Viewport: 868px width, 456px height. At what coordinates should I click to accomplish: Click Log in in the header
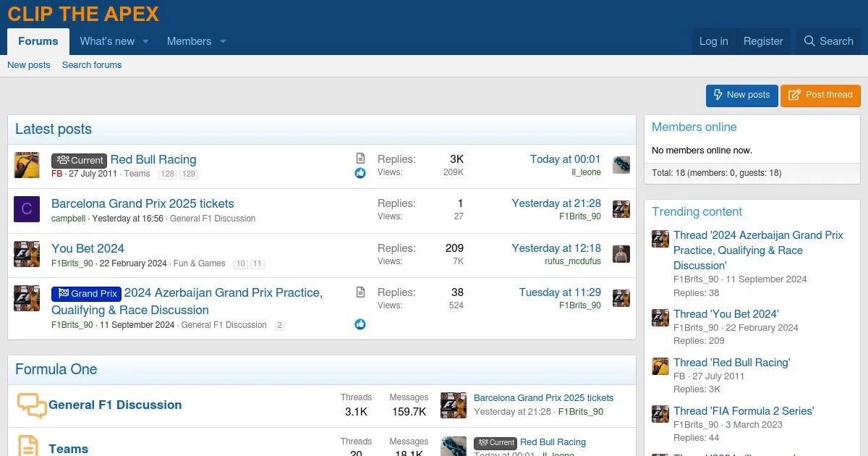click(x=713, y=41)
